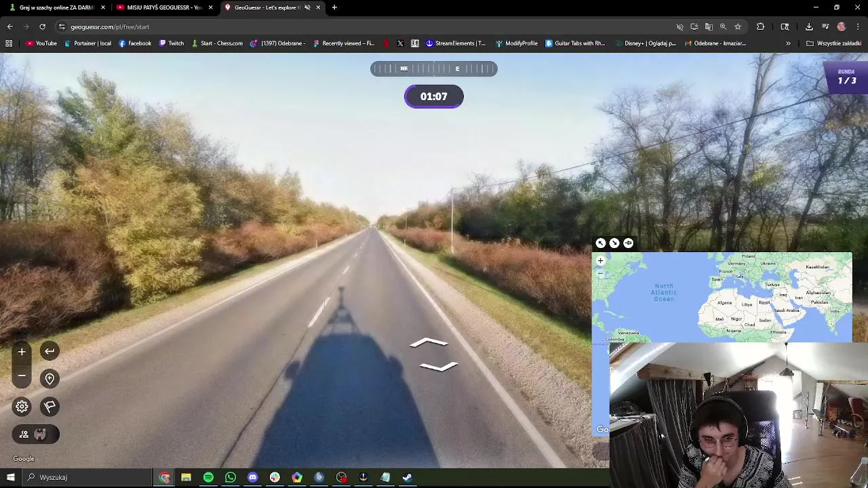Expand hidden bookmarks chevron
Screen dimensions: 868x488
pos(788,43)
